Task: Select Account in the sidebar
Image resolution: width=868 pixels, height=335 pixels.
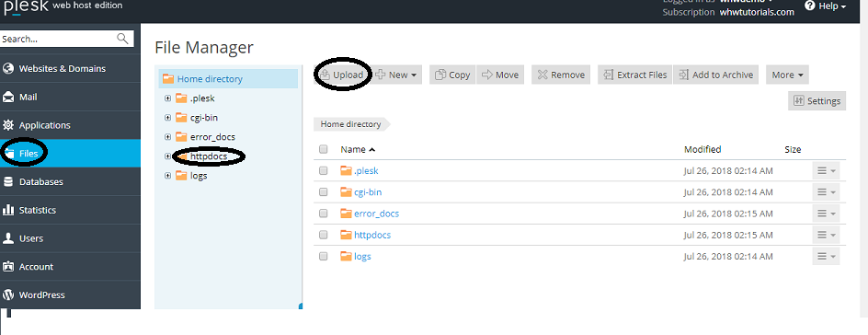Action: pos(36,266)
